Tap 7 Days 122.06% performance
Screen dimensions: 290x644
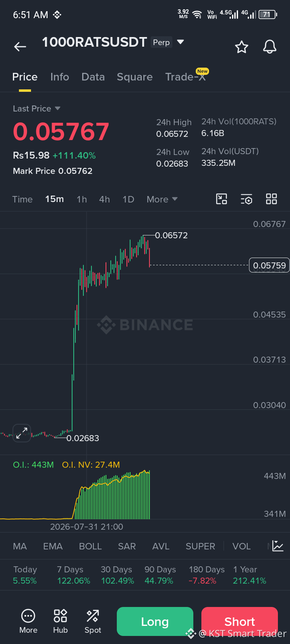pyautogui.click(x=73, y=575)
